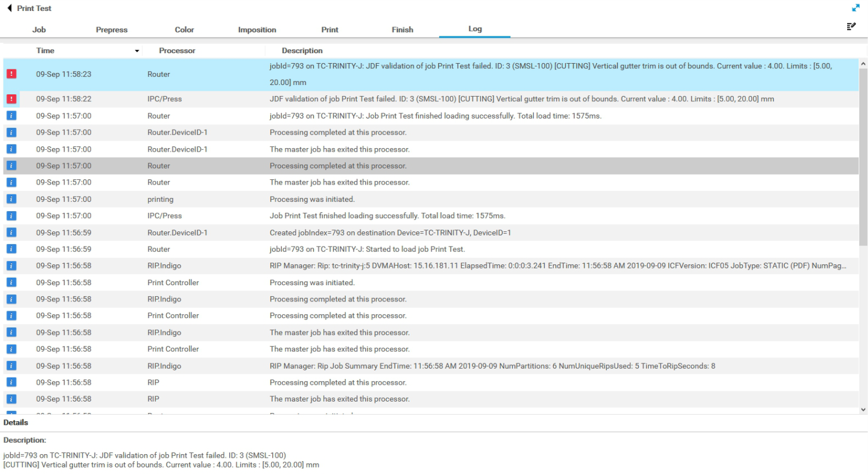Click the info icon on the Router.DeviceID-1 row

click(11, 132)
